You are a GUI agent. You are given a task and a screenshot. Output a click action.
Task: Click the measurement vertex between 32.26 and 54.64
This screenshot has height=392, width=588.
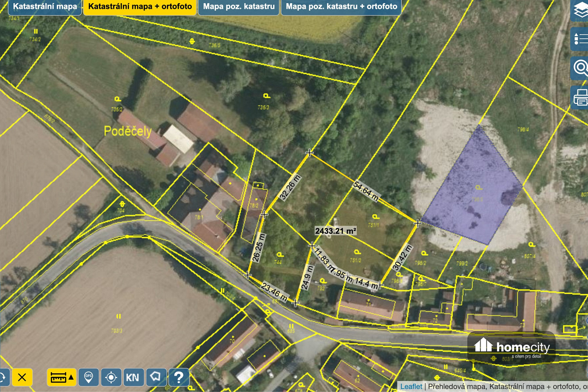pyautogui.click(x=309, y=152)
